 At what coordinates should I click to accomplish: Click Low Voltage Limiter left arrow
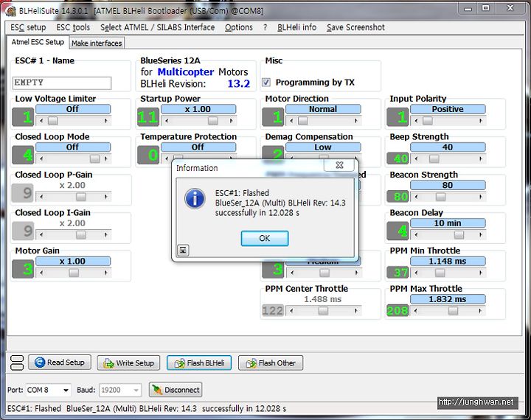coord(41,121)
